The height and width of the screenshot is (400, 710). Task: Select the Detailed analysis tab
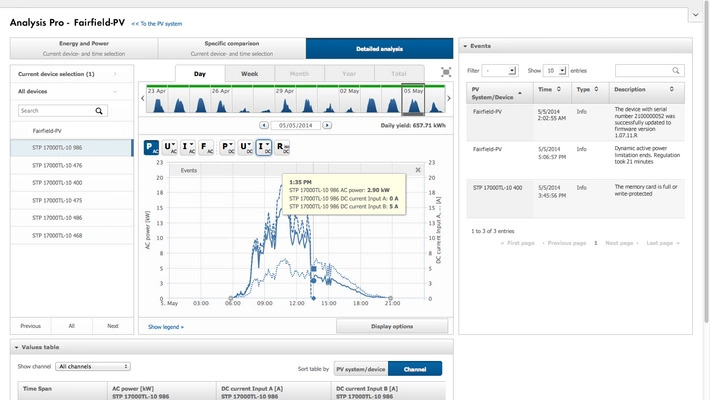coord(379,48)
